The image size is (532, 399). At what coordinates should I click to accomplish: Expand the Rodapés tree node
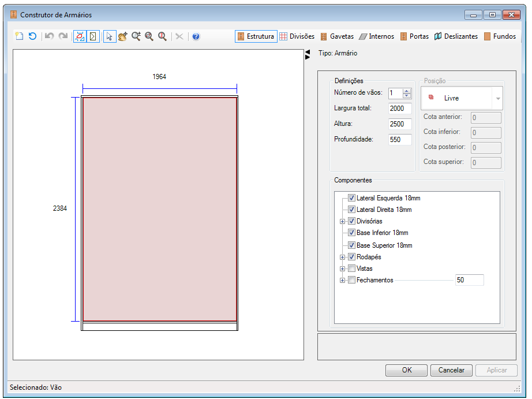click(x=342, y=257)
